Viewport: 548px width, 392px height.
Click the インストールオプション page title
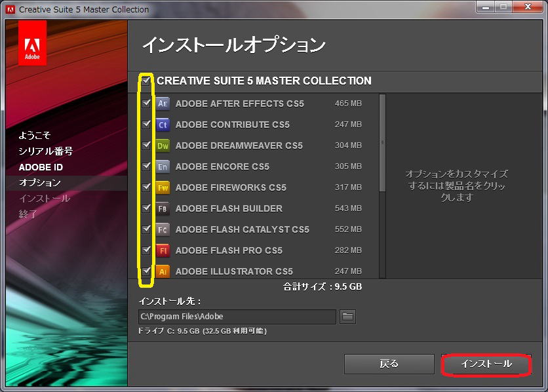click(234, 45)
